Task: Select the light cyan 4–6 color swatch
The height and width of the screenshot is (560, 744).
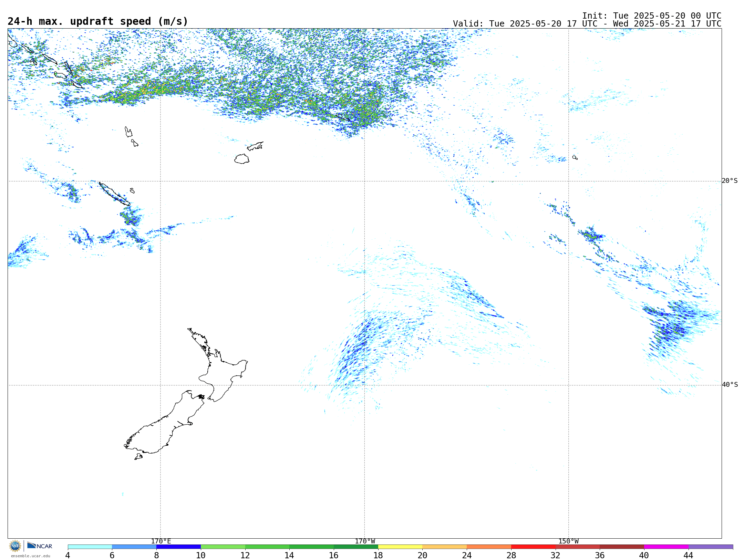Action: tap(90, 547)
